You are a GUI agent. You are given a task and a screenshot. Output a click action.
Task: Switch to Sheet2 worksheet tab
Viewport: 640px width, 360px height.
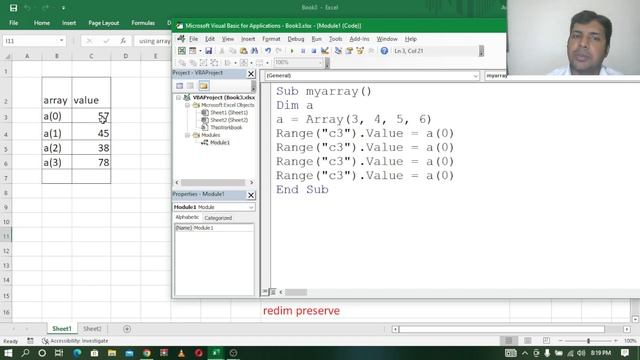[x=92, y=329]
